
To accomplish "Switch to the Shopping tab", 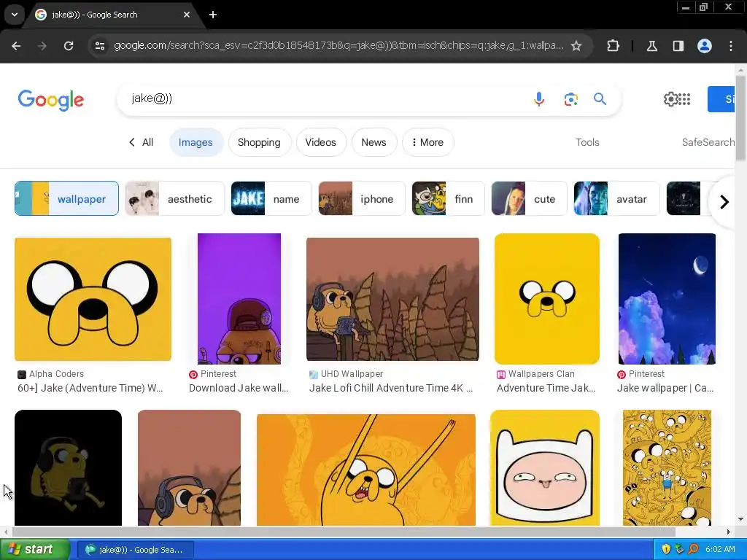I will click(259, 142).
